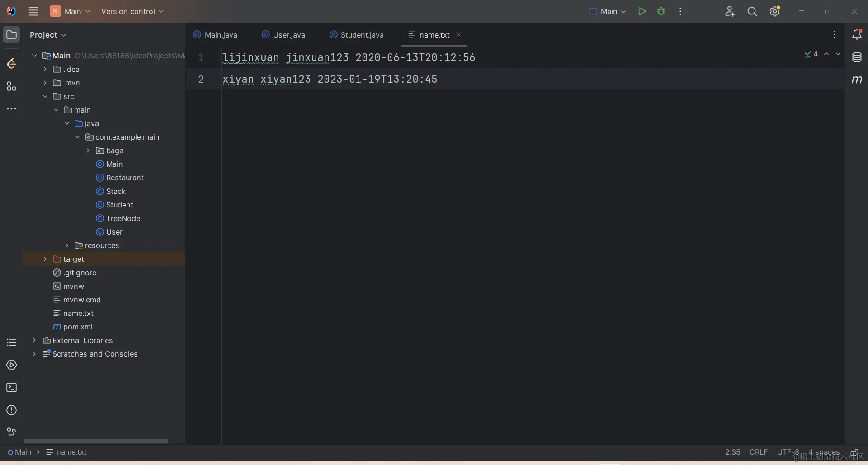
Task: Open the Main run configuration dropdown
Action: tap(607, 11)
